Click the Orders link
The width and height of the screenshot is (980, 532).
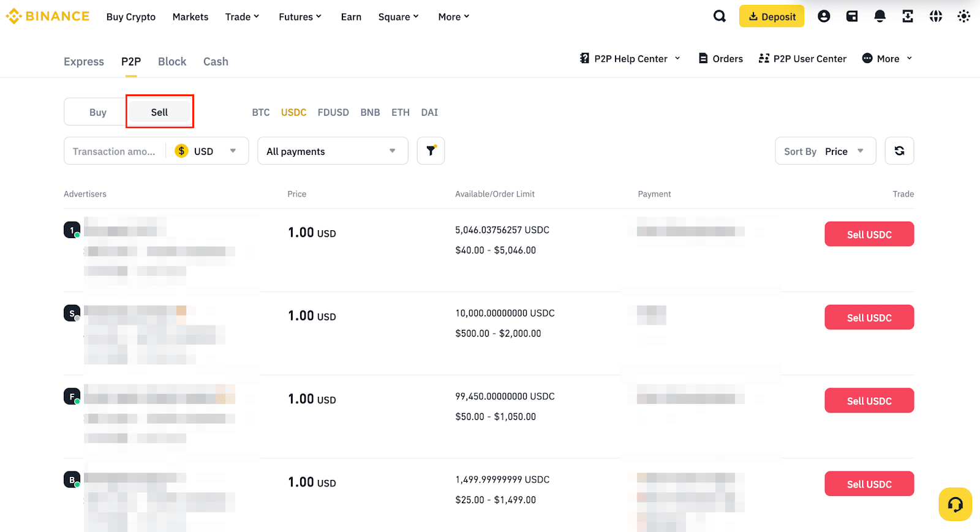click(x=728, y=58)
